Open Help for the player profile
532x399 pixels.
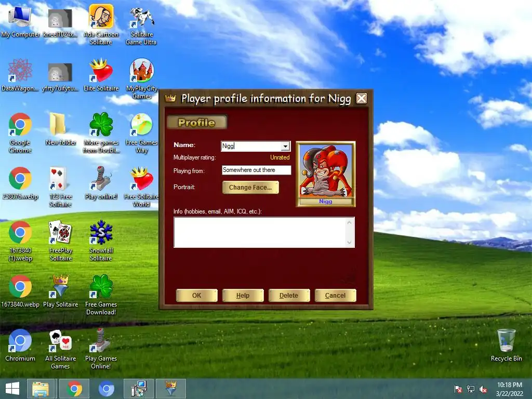coord(243,296)
